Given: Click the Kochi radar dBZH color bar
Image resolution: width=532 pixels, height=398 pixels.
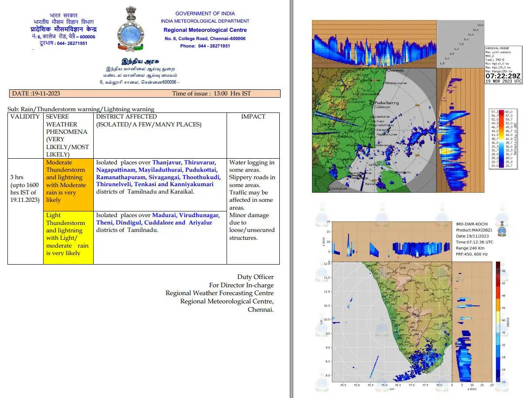Looking at the screenshot, I should click(x=498, y=322).
